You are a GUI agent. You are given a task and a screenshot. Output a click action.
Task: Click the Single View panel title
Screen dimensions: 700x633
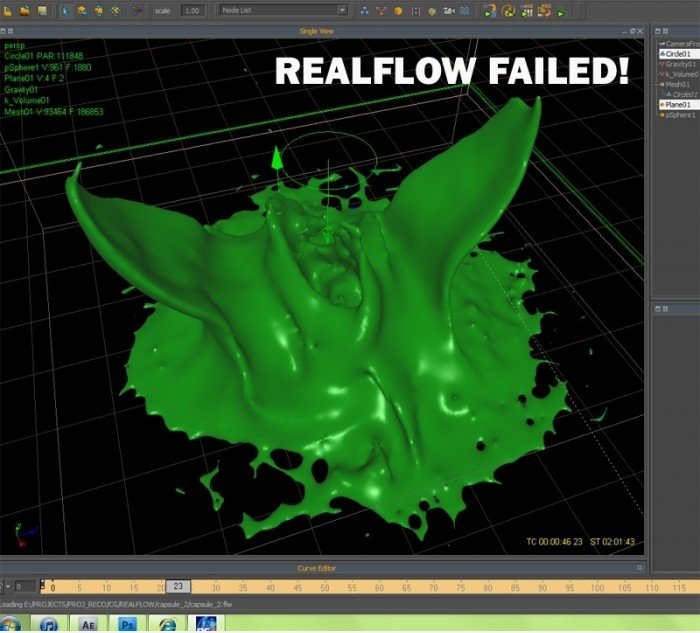317,31
